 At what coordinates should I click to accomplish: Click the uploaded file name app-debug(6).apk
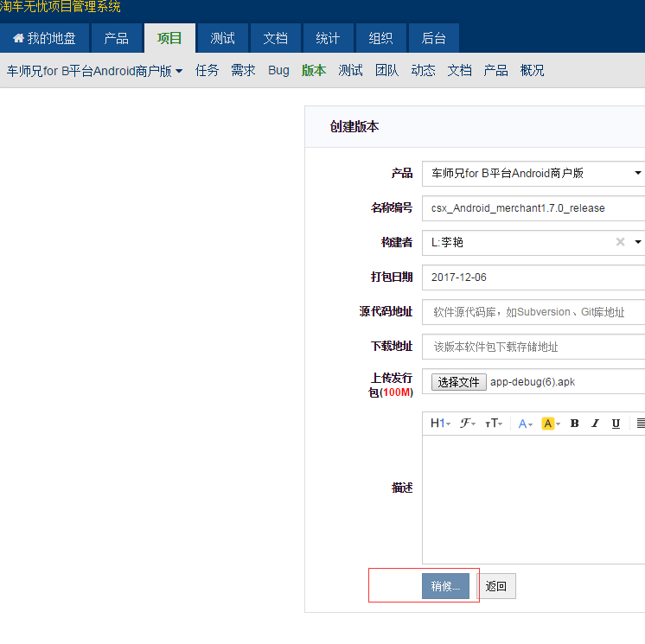533,382
